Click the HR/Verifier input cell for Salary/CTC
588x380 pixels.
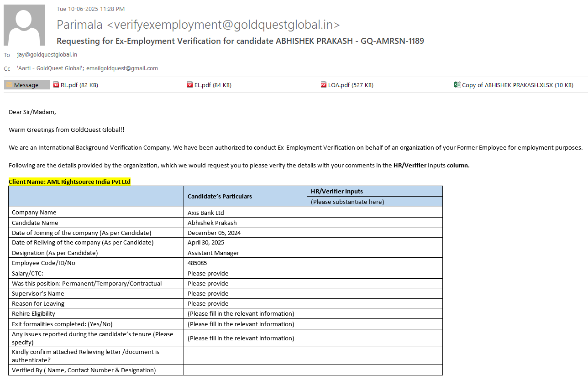(x=374, y=273)
